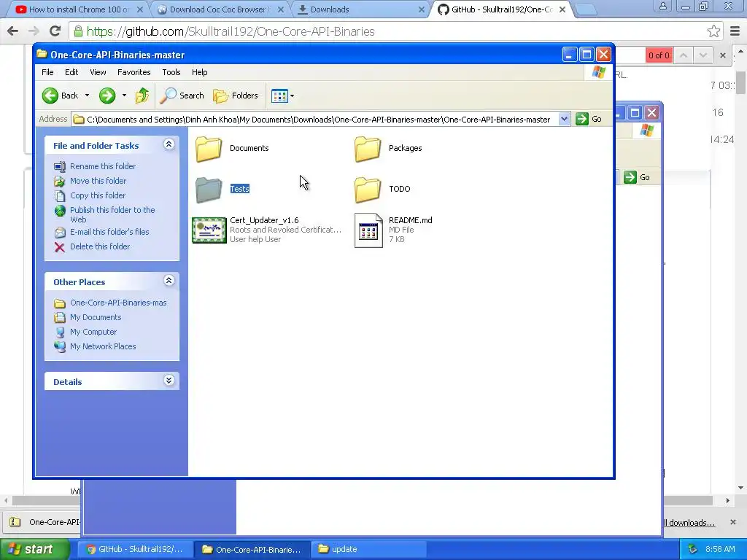This screenshot has width=747, height=560.
Task: Click the system tray safely remove icon
Action: (x=693, y=549)
